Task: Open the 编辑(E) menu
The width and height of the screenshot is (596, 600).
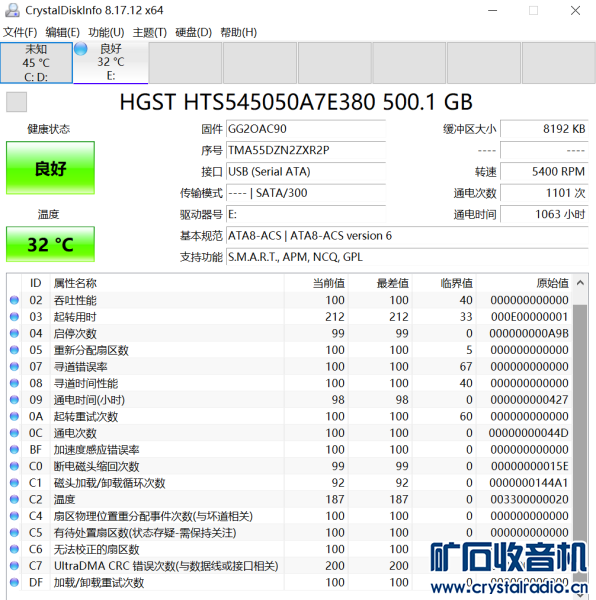Action: [62, 32]
